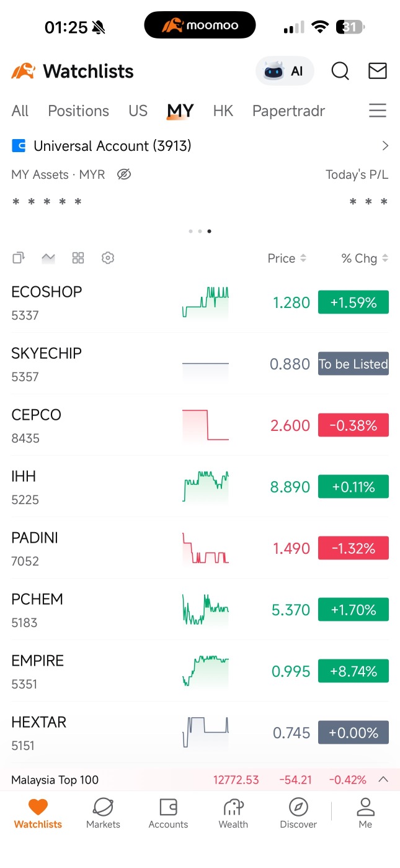
Task: Launch the AI assistant button
Action: (x=285, y=71)
